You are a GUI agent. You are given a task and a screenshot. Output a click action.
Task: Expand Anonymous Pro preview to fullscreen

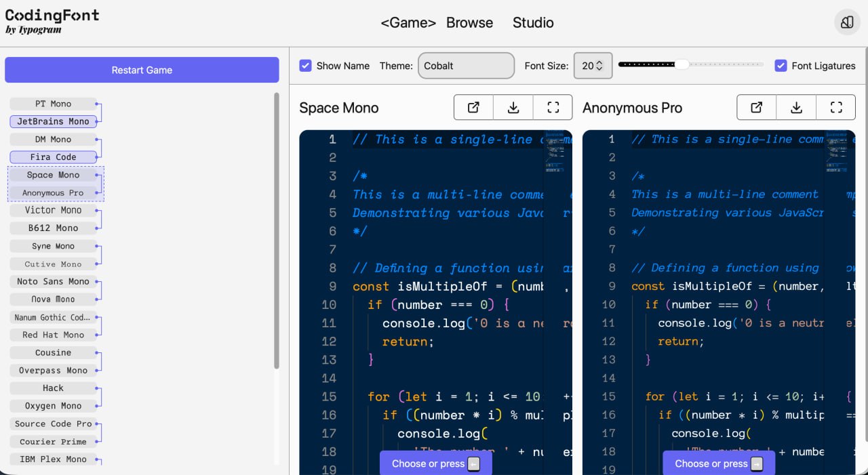[x=836, y=107]
